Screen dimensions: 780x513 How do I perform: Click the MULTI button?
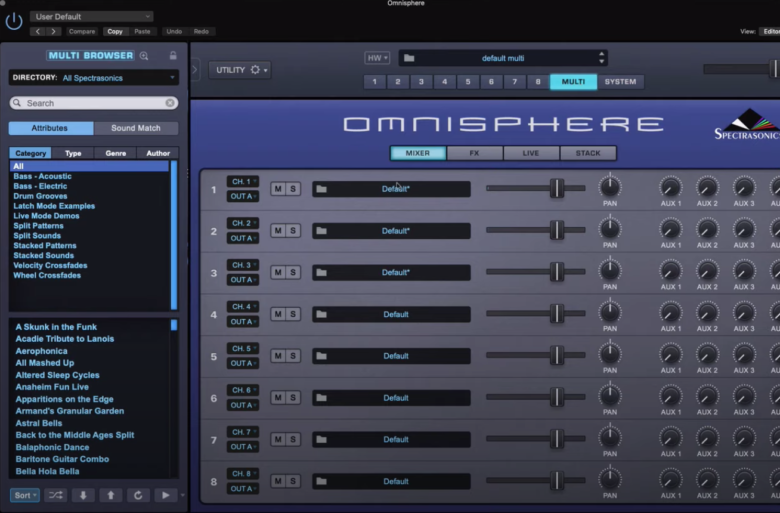point(574,82)
